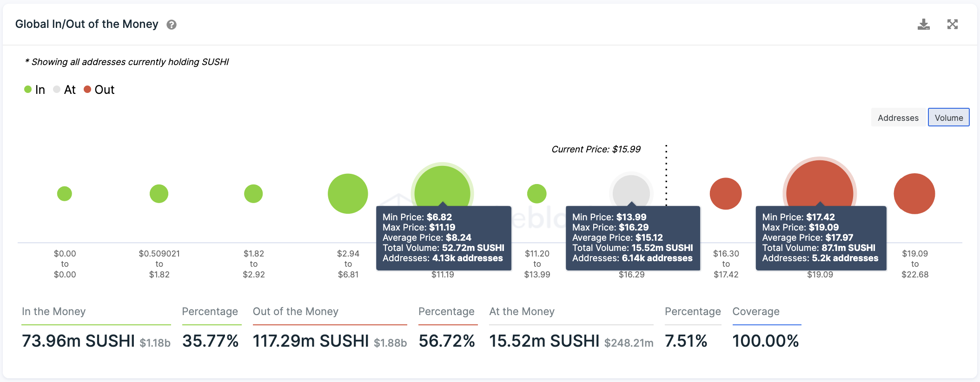Image resolution: width=980 pixels, height=382 pixels.
Task: Select the red bubble for $19.09 to $22.68
Action: [914, 194]
